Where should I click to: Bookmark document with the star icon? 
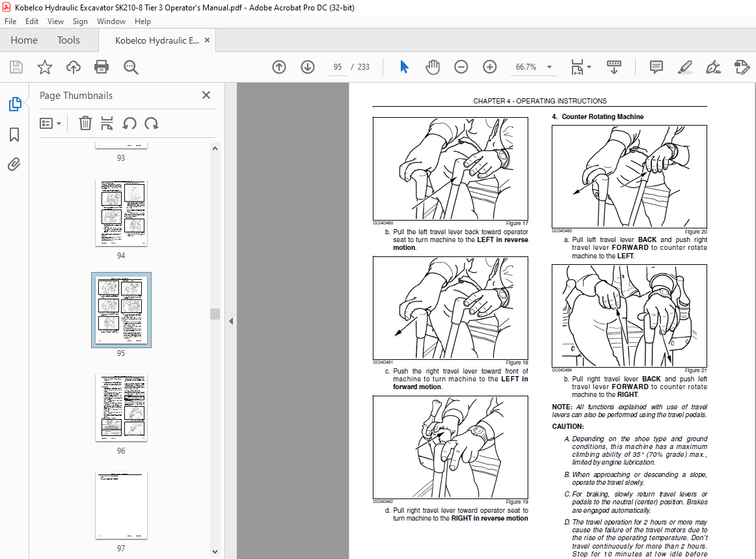45,67
